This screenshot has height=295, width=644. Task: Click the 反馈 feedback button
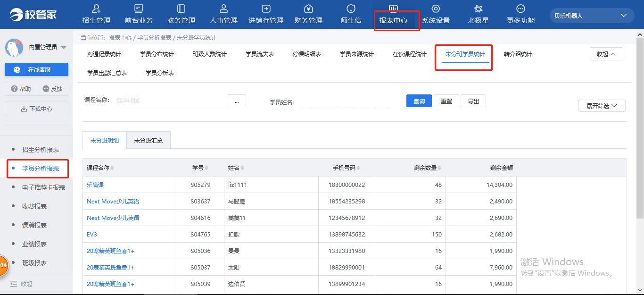point(52,89)
